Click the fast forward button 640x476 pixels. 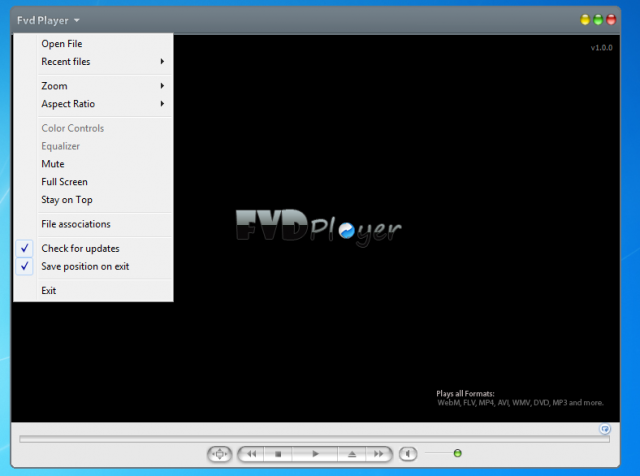pyautogui.click(x=378, y=454)
